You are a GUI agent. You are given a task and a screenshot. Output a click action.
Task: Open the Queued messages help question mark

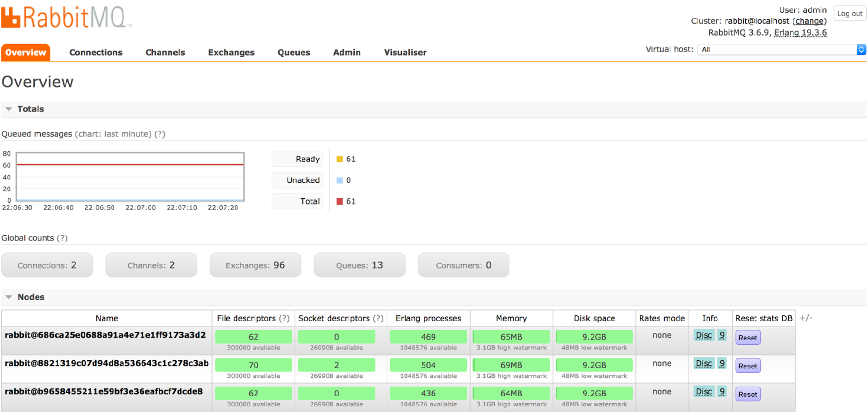[x=160, y=134]
